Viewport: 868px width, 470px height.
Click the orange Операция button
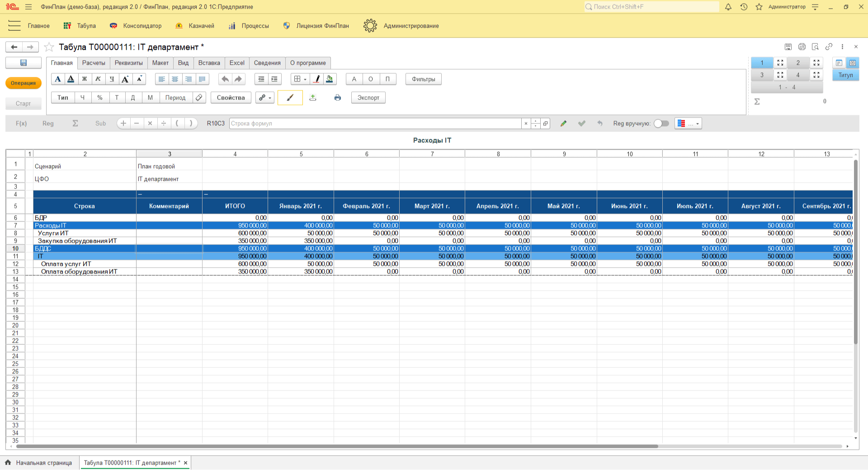tap(23, 83)
